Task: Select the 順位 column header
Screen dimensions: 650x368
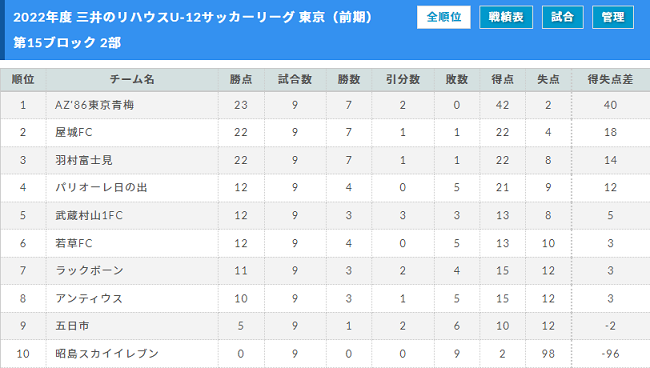Action: [x=23, y=80]
